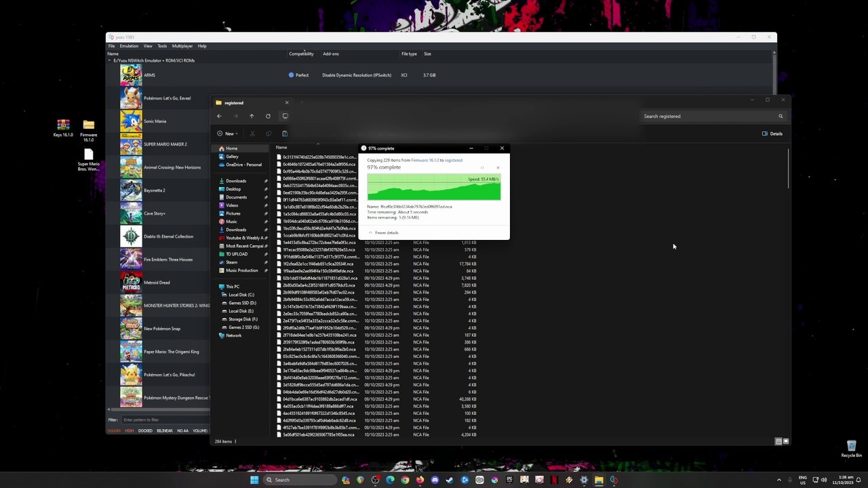Toggle BILINEAR filter in yuzu status bar
This screenshot has height=488, width=868.
tap(165, 431)
